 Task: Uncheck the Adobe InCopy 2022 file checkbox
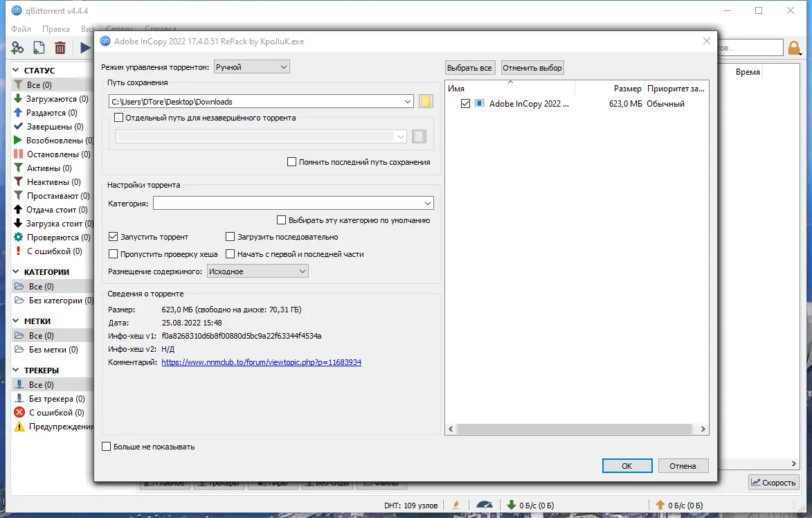466,104
